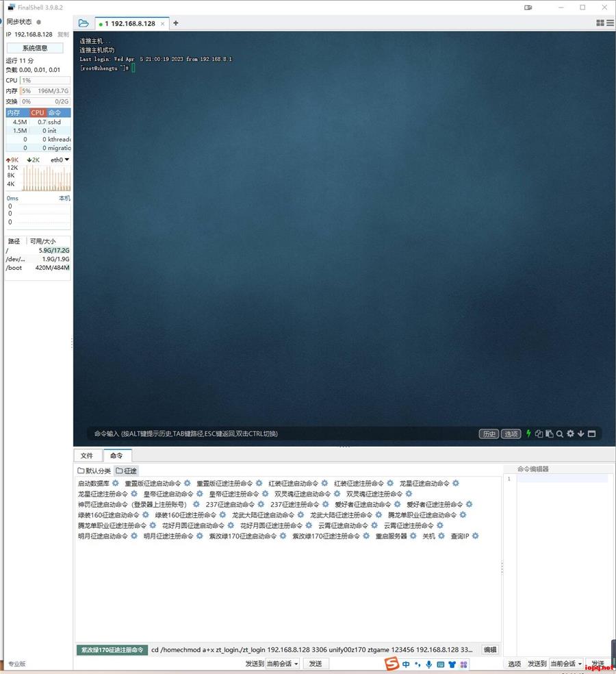Open gear settings for 237征途注册命令
The image size is (616, 674).
[326, 504]
